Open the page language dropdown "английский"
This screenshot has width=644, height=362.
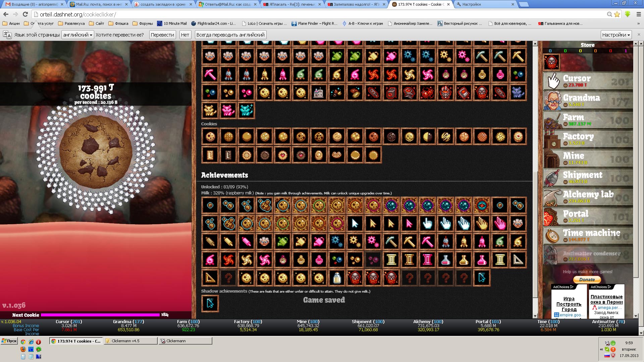(77, 35)
